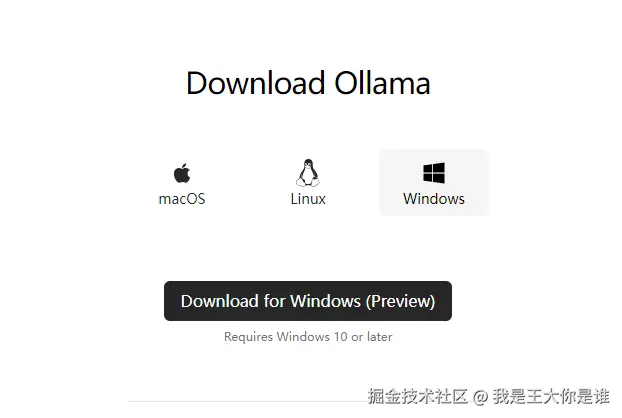This screenshot has height=418, width=622.
Task: Click the author name 我是王大你是谁
Action: point(551,396)
